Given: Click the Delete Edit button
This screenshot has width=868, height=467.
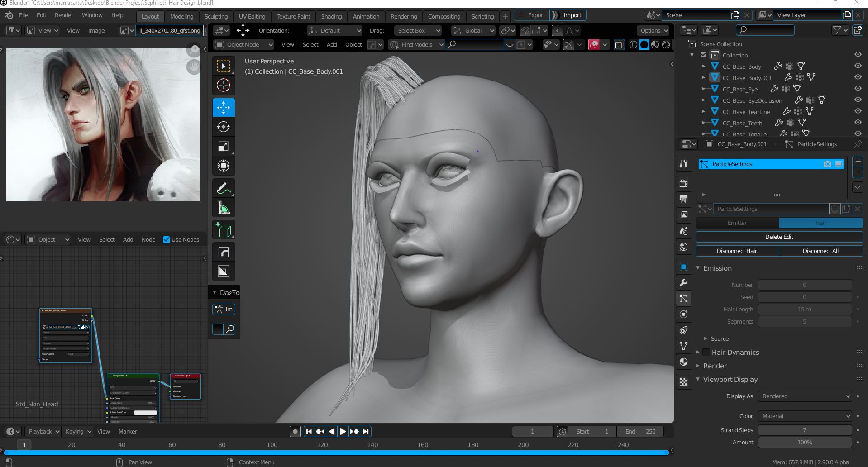Looking at the screenshot, I should 779,237.
